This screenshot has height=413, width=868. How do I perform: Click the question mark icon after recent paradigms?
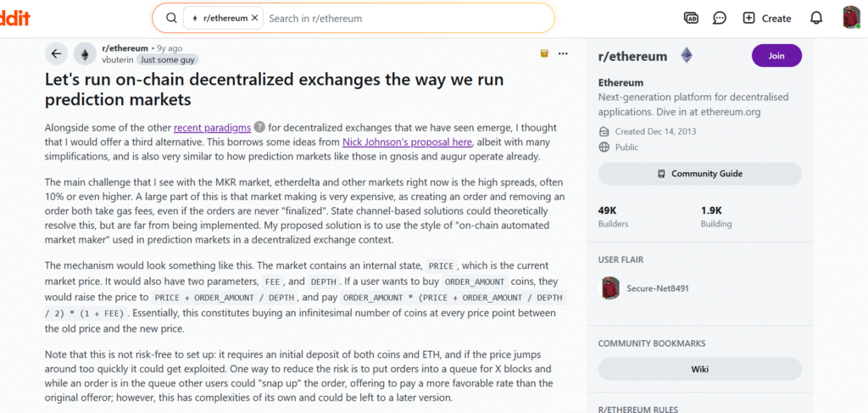click(x=259, y=127)
